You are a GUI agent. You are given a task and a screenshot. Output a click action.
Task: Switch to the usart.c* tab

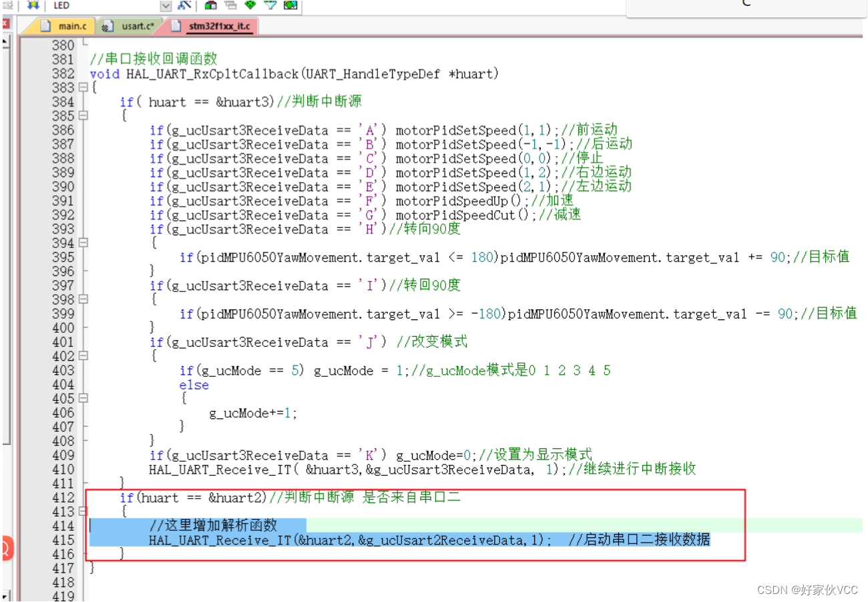(x=130, y=26)
